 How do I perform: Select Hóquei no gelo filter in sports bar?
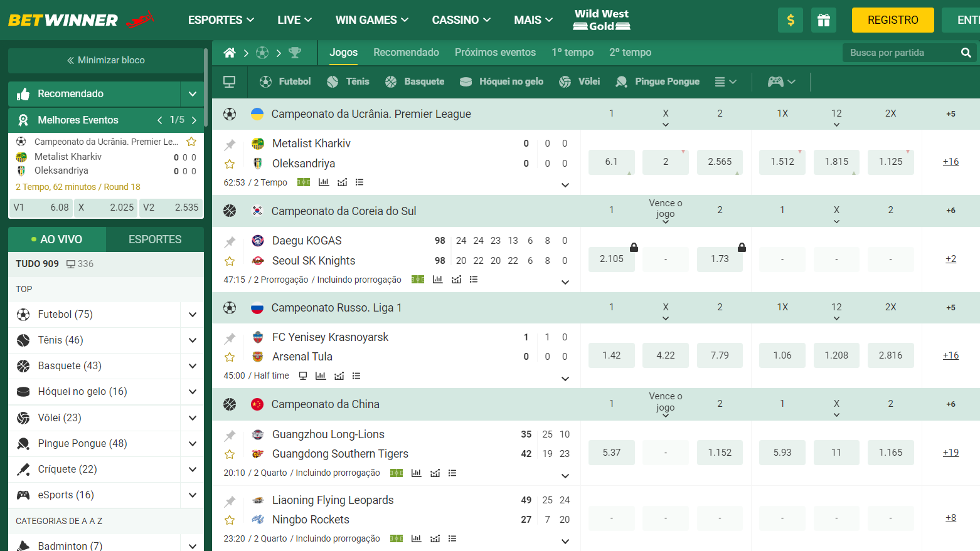pos(502,81)
